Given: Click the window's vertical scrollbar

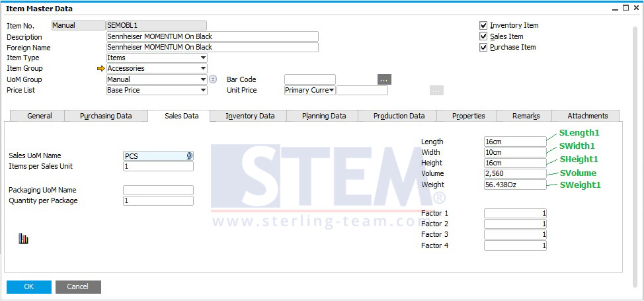Looking at the screenshot, I should [636, 156].
